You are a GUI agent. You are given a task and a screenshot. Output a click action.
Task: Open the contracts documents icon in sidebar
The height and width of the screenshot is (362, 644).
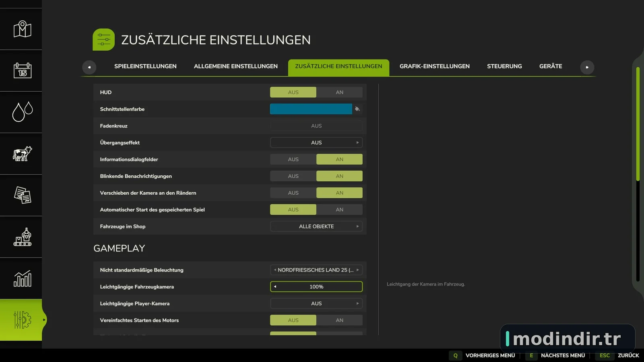[23, 195]
